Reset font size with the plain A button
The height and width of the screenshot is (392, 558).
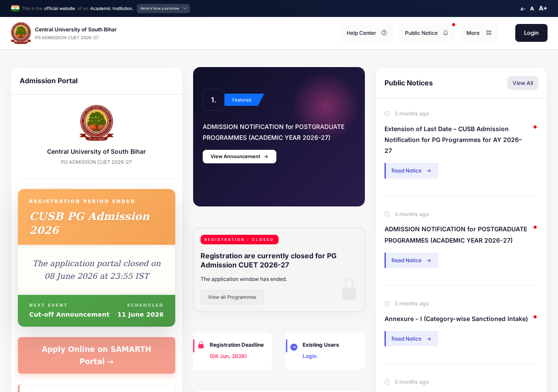532,9
